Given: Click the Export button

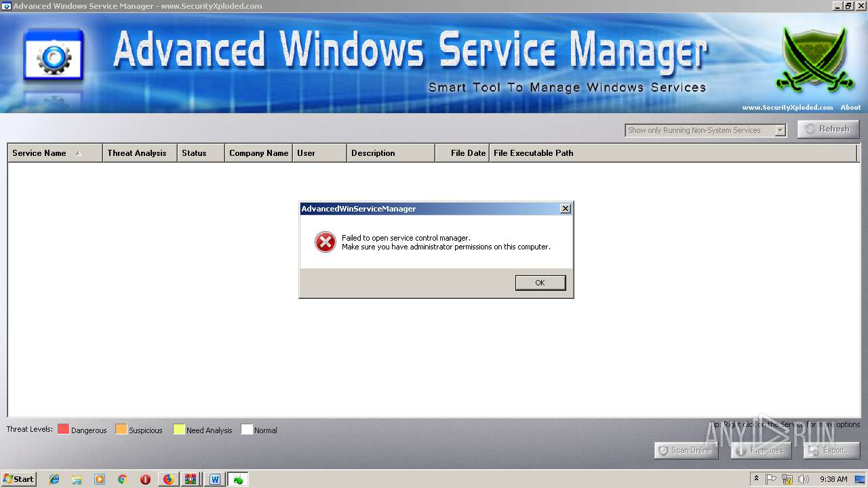Looking at the screenshot, I should [x=831, y=450].
